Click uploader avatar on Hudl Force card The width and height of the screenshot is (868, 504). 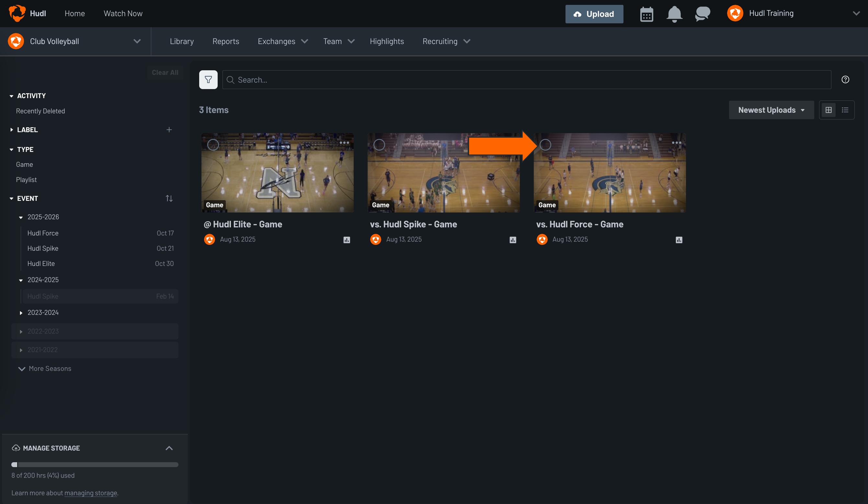click(x=542, y=239)
